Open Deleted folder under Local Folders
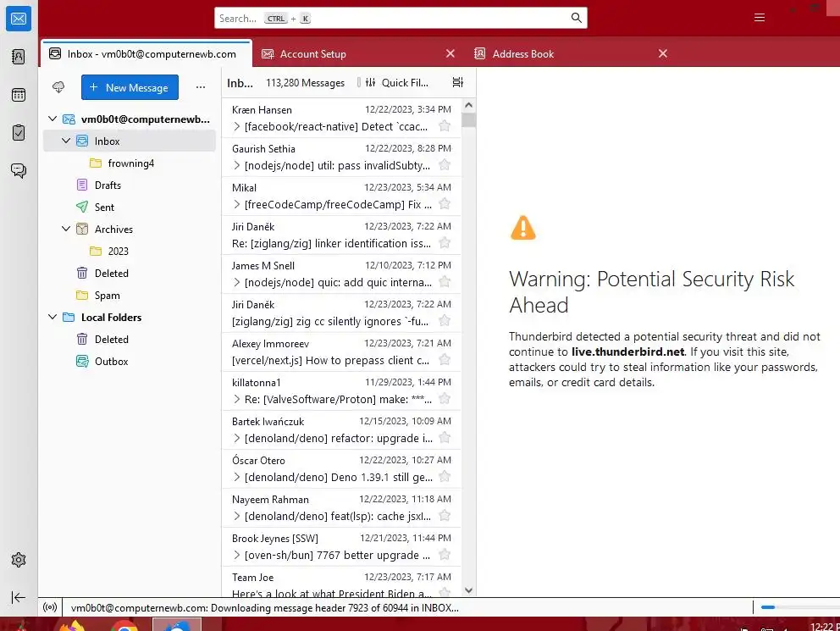840x631 pixels. pos(129,340)
